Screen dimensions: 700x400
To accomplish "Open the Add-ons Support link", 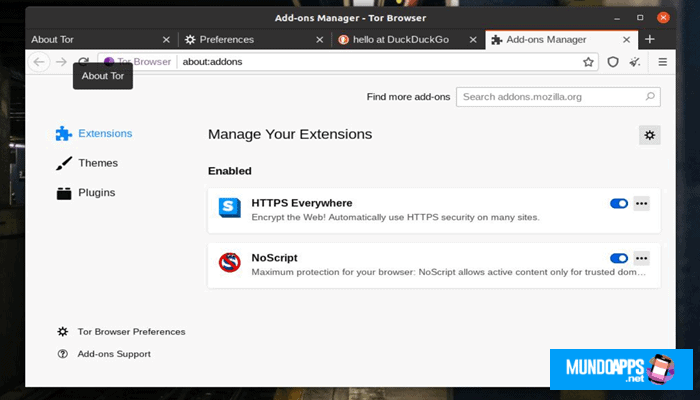I will [x=104, y=354].
